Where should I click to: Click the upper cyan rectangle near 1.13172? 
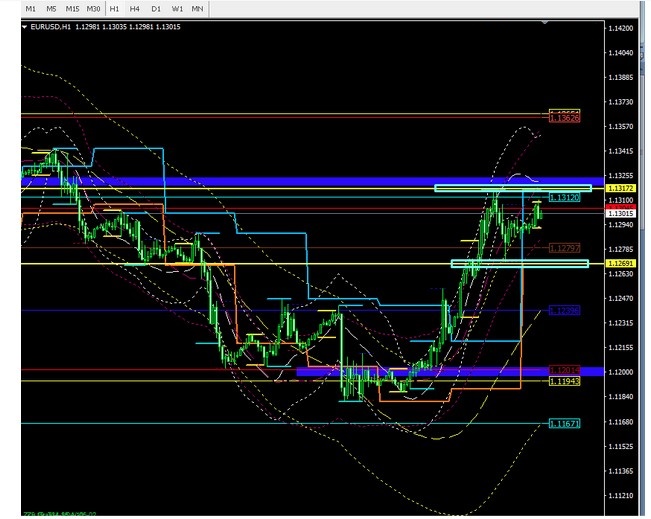point(513,188)
